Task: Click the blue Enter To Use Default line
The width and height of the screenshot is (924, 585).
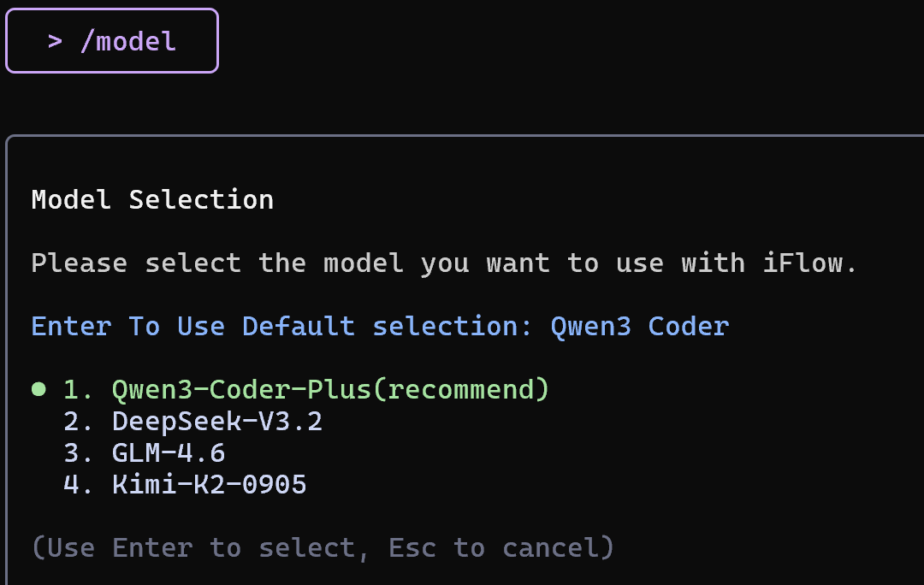Action: pyautogui.click(x=380, y=327)
